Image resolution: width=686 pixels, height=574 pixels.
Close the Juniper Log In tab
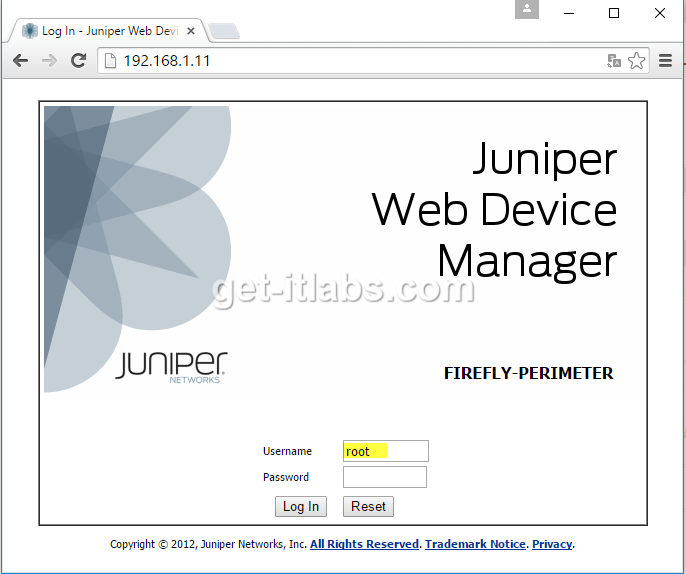click(x=194, y=31)
